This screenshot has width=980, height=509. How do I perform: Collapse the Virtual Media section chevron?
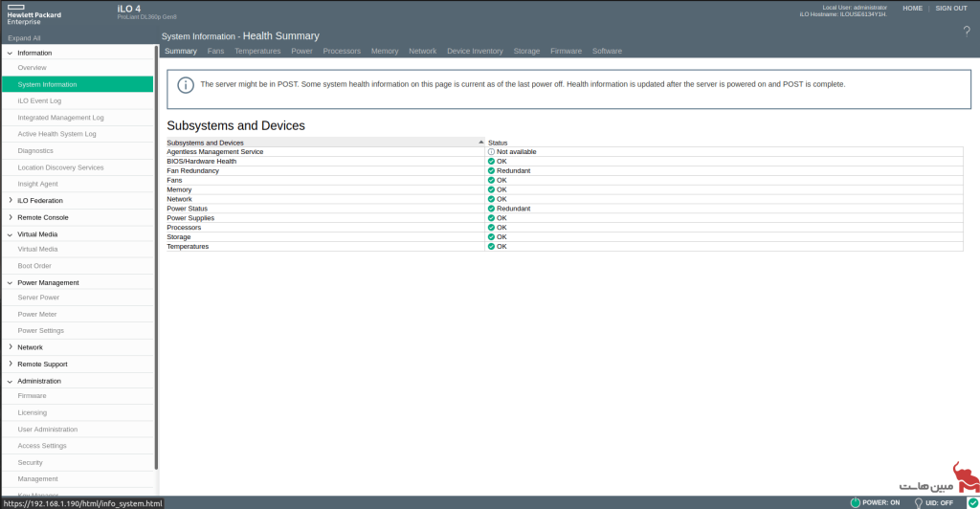(10, 234)
